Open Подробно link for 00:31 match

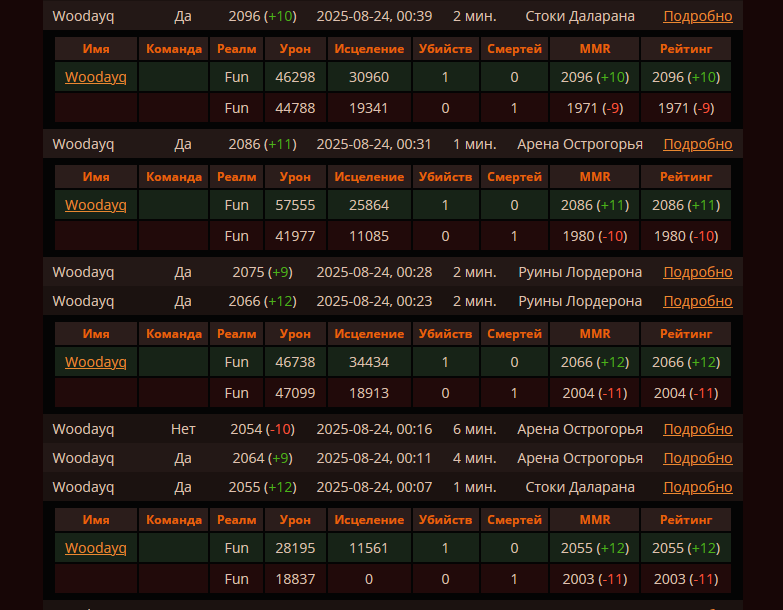tap(698, 144)
